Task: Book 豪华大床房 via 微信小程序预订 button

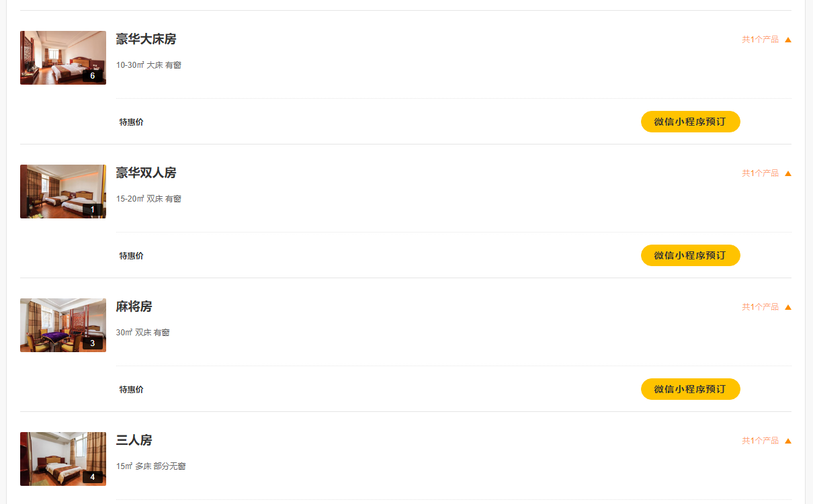Action: click(x=690, y=122)
